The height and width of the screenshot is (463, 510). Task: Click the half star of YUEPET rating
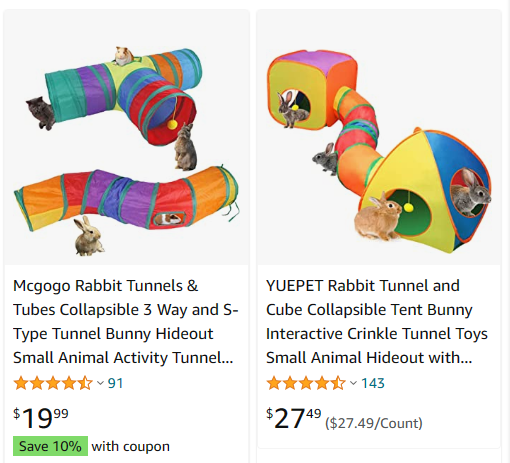tap(338, 383)
